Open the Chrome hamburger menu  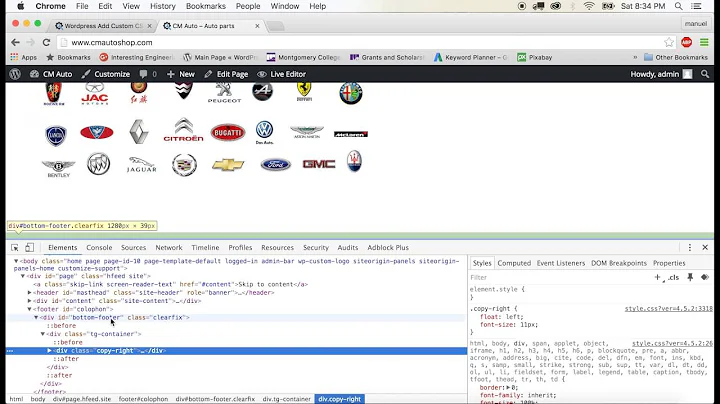tap(704, 42)
